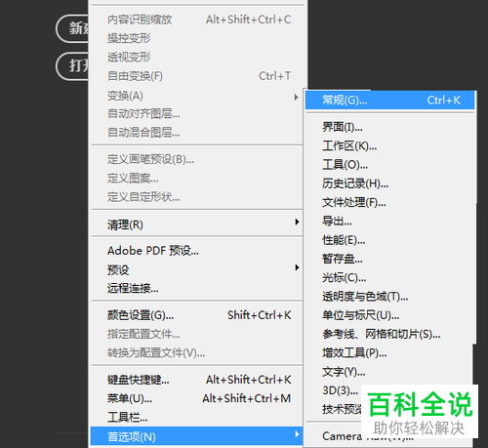
Task: Select 自动混合图层... entry
Action: tap(197, 133)
